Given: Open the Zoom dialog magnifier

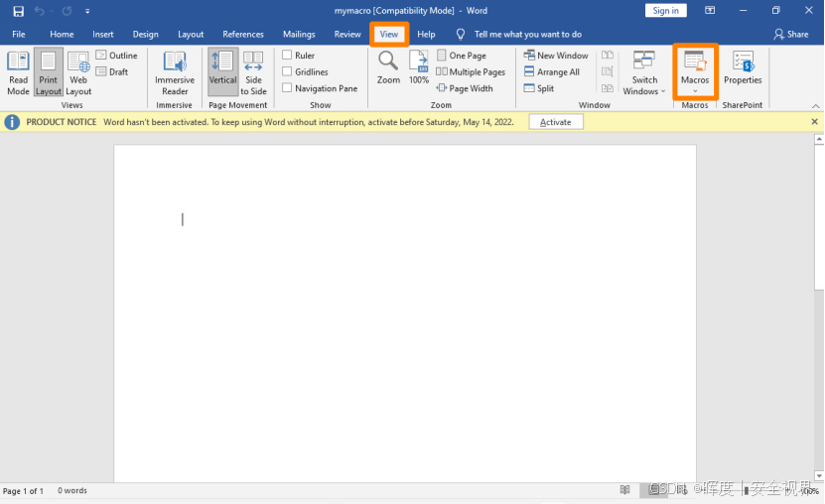Looking at the screenshot, I should [388, 67].
